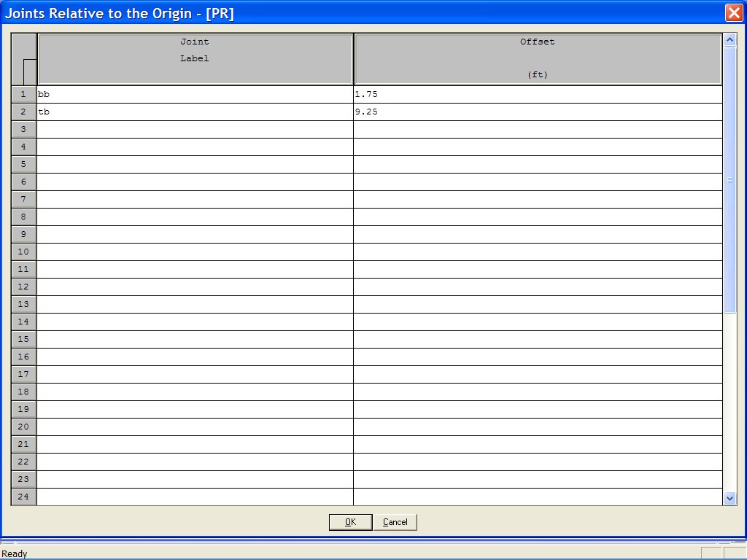Select row header 22
Screen dimensions: 747x560
tap(24, 462)
